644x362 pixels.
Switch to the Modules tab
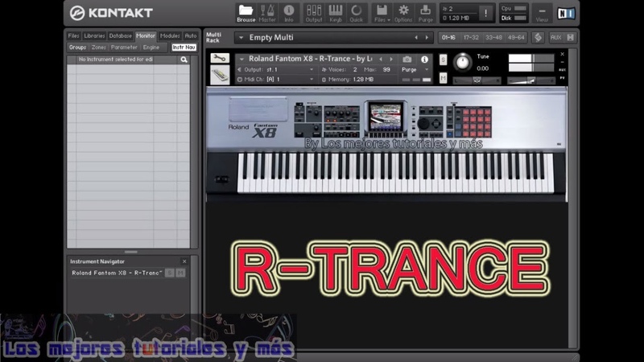tap(170, 35)
